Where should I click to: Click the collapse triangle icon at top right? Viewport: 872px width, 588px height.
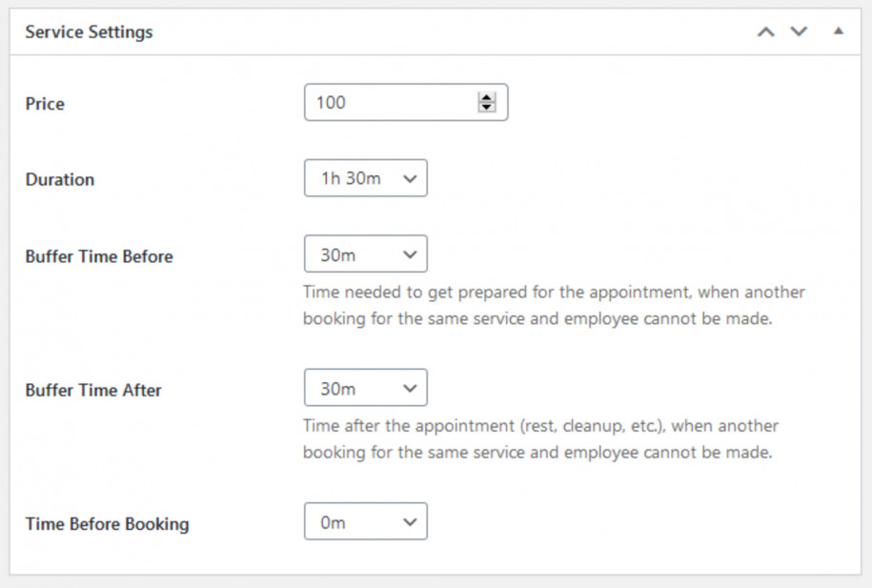coord(840,30)
